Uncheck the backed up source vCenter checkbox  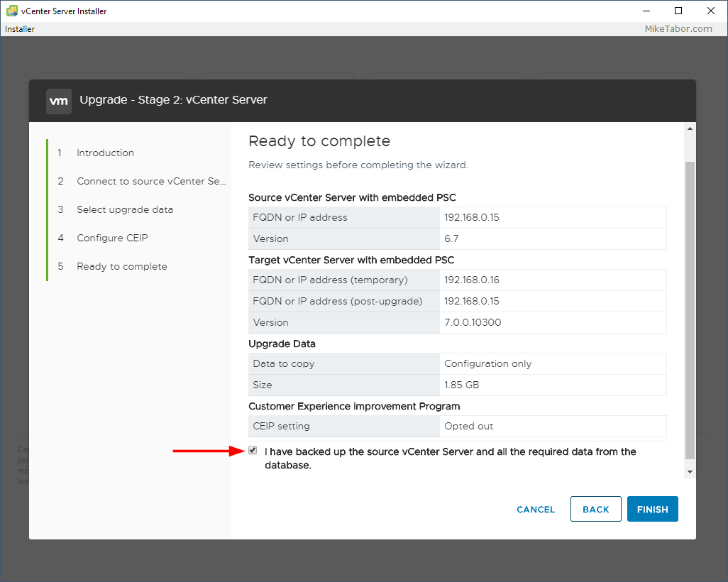click(253, 450)
